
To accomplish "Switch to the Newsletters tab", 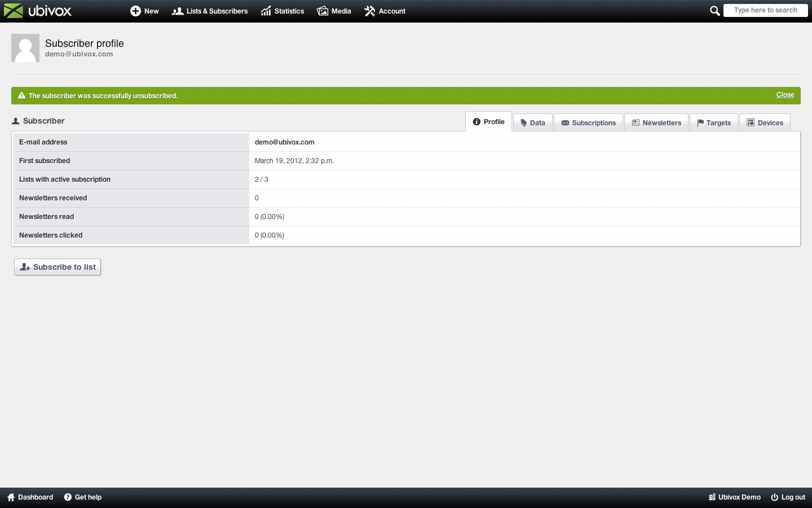I will point(656,122).
